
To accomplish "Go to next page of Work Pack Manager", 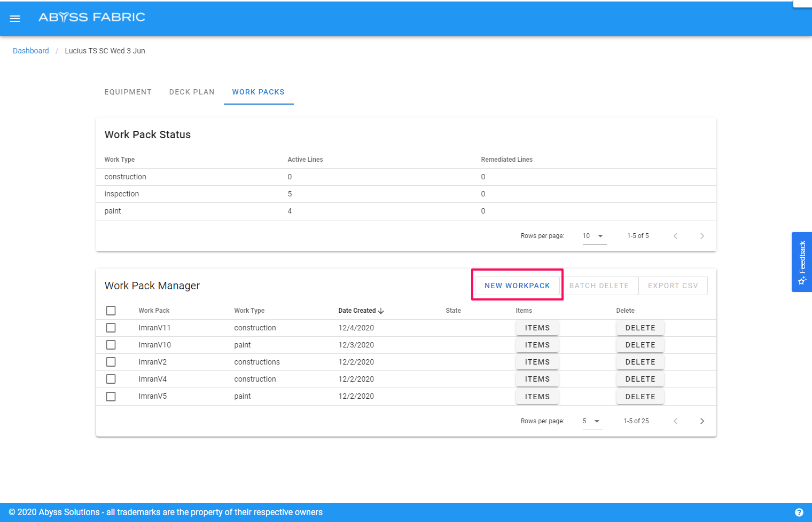I will click(x=702, y=421).
